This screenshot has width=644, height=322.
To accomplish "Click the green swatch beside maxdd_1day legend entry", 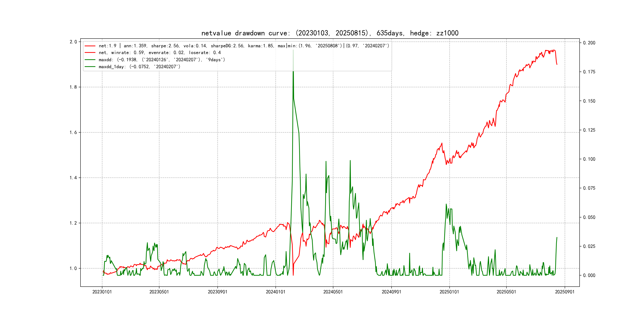I will [90, 67].
